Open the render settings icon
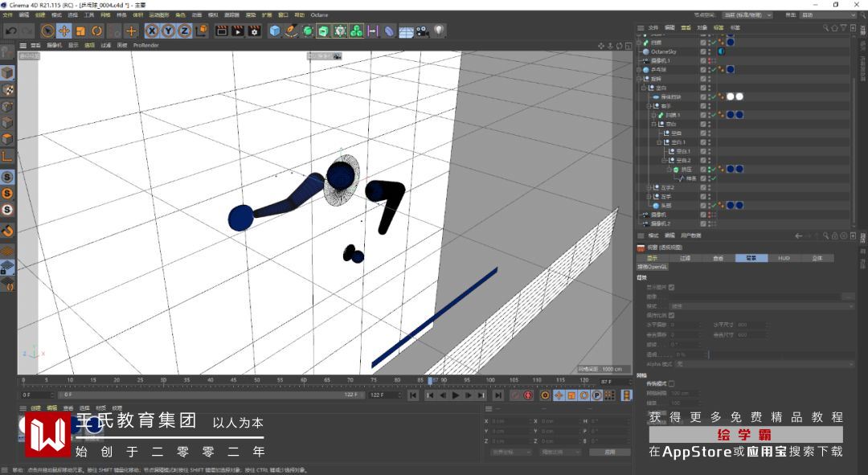 coord(254,31)
